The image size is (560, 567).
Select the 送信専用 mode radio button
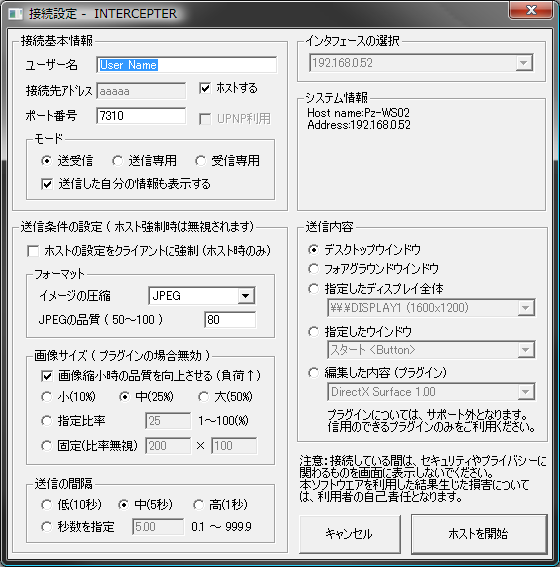[x=117, y=161]
